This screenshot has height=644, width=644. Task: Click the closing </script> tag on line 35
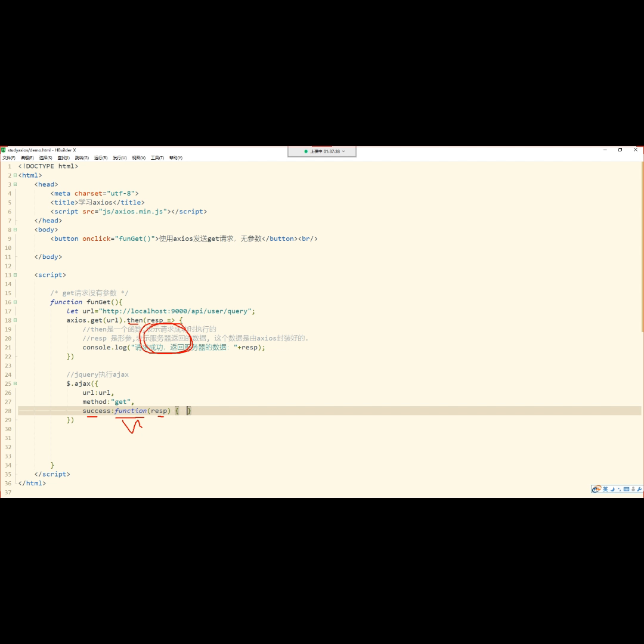[x=52, y=475]
